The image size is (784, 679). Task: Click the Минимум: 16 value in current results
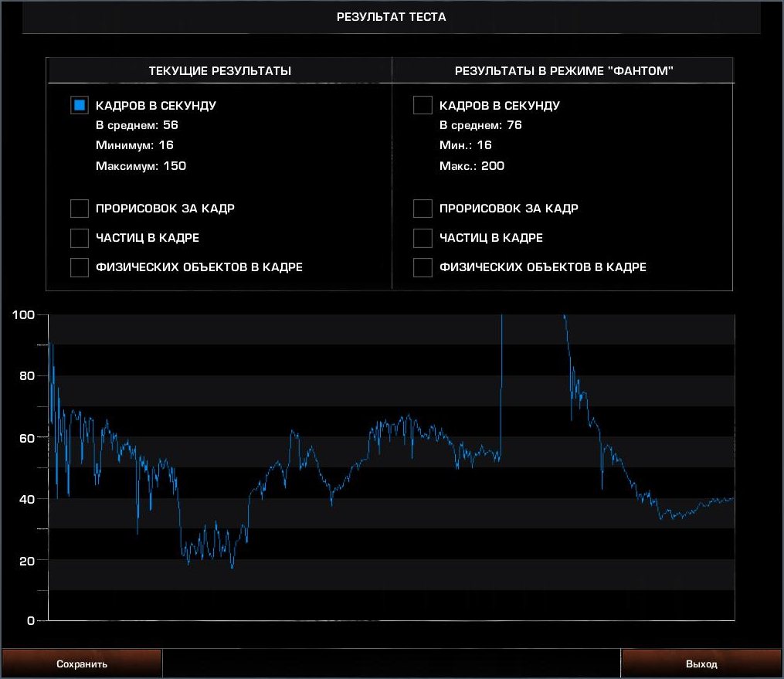coord(134,145)
